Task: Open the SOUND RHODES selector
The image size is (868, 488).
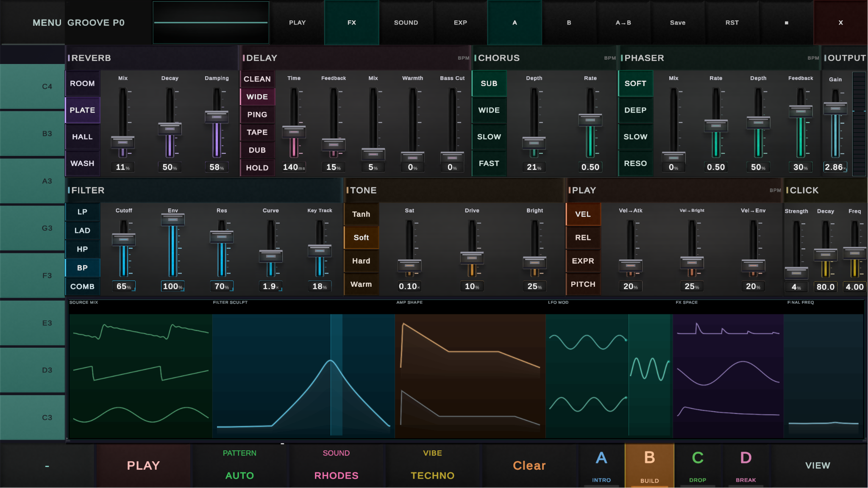Action: coord(336,466)
